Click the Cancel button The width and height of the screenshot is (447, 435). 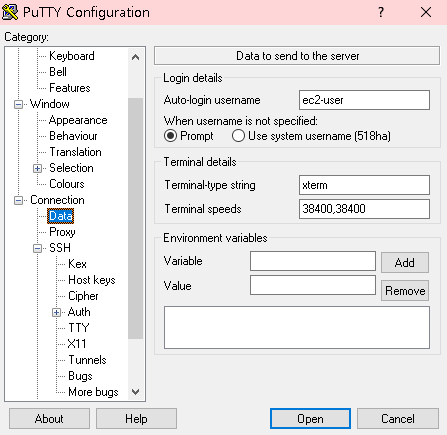point(398,419)
